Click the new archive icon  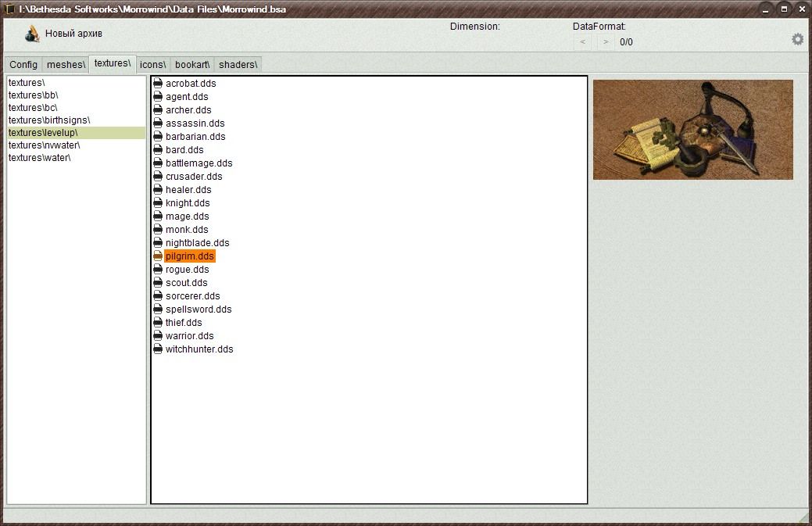click(32, 34)
